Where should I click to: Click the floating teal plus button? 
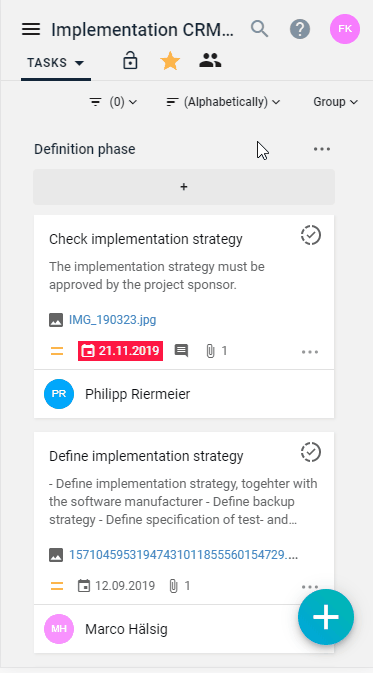coord(326,617)
